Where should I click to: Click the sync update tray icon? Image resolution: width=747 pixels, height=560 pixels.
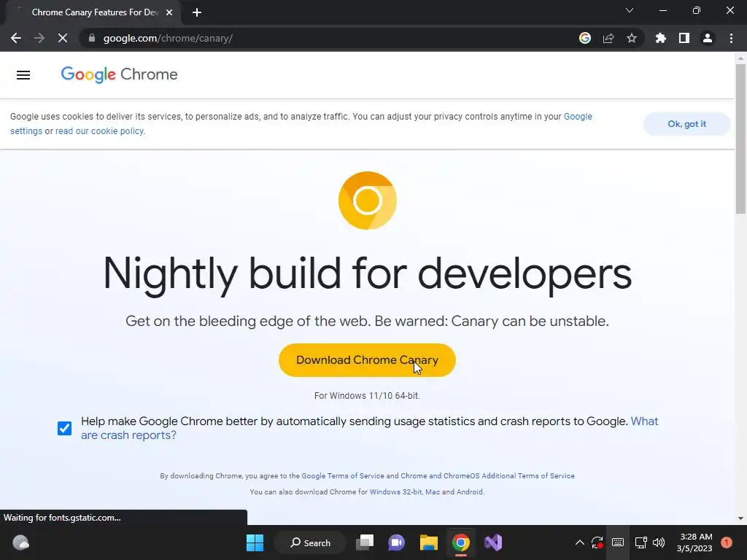click(597, 542)
